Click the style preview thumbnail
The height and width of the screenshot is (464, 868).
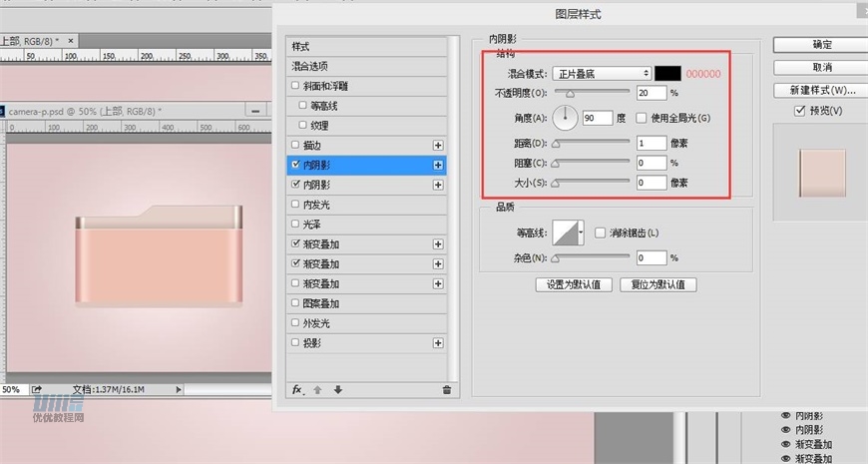[x=821, y=173]
